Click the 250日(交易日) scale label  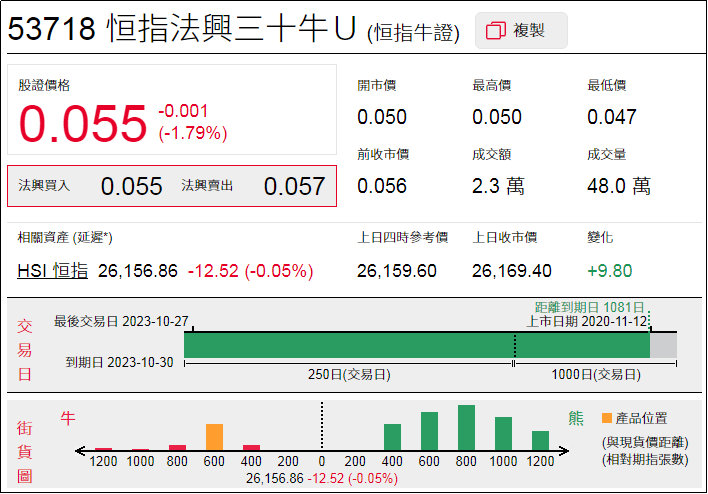[349, 374]
